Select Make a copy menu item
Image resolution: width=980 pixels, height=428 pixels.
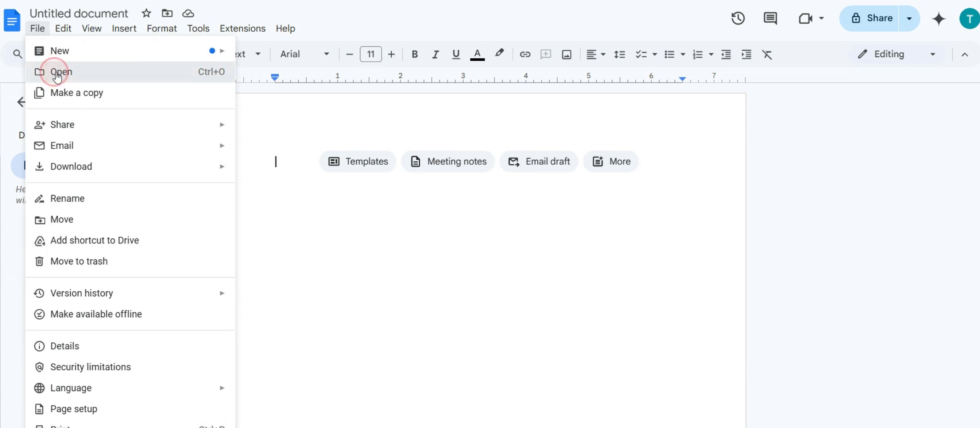(77, 92)
